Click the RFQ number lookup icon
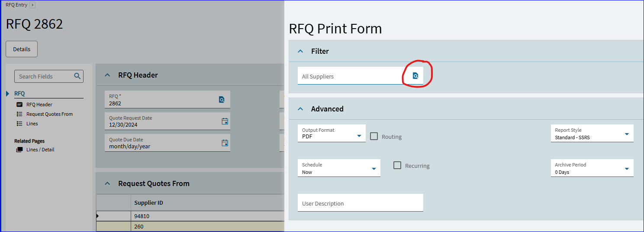 coord(222,100)
